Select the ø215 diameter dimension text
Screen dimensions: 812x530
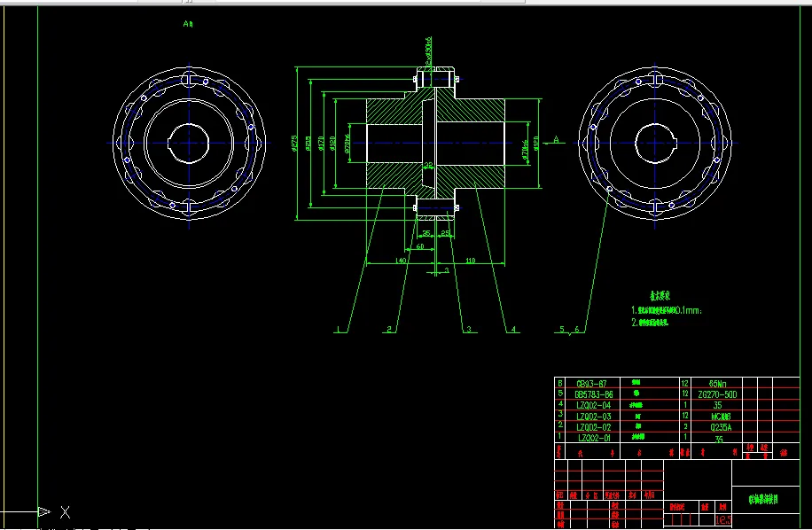(x=308, y=144)
